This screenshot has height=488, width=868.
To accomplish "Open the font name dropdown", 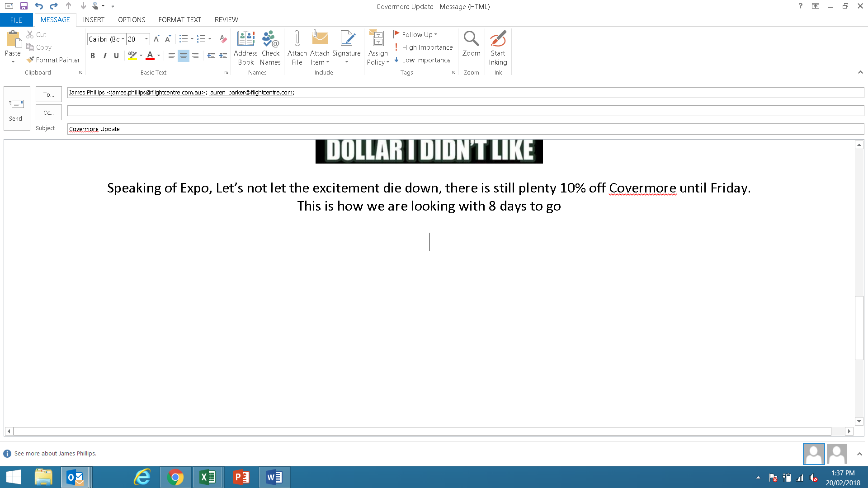I will (123, 39).
